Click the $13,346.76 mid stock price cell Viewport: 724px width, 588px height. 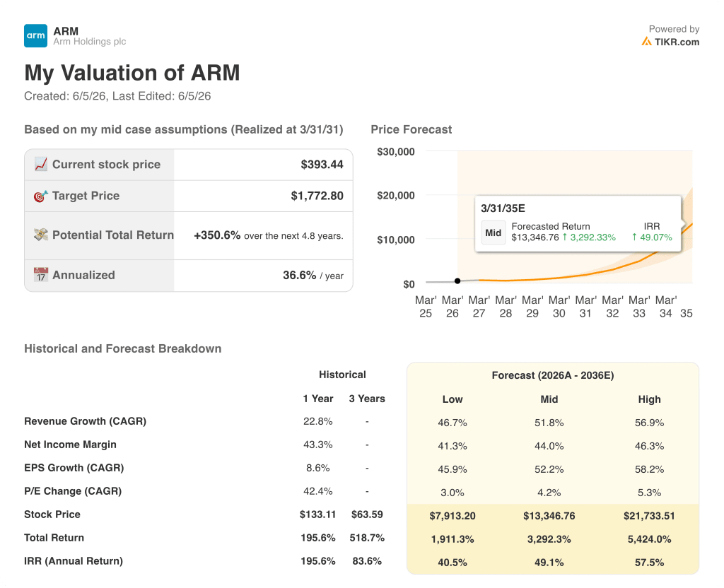point(549,515)
